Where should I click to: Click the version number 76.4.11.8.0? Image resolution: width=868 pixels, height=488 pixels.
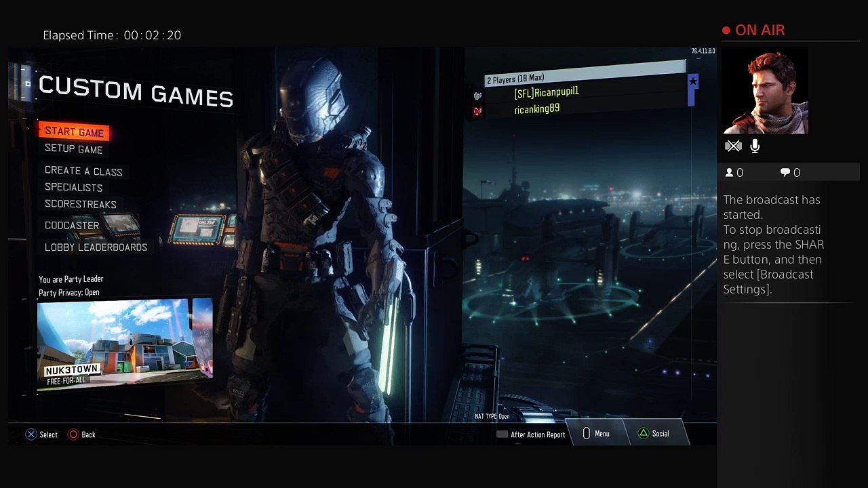pos(703,52)
